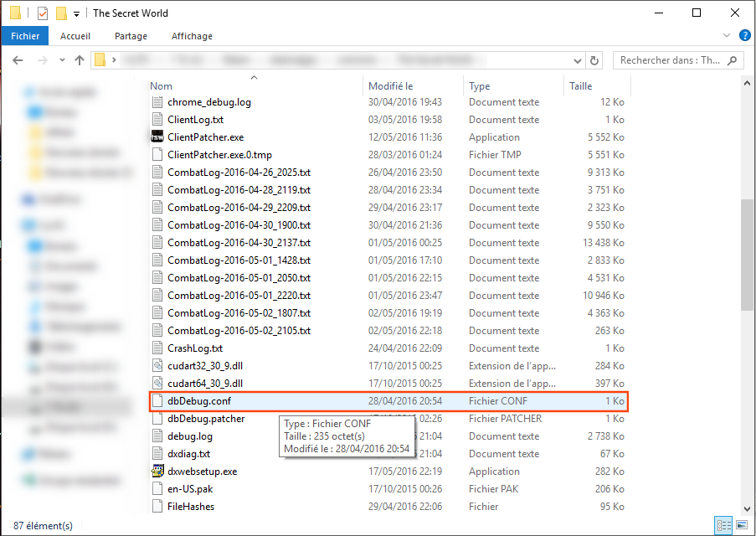
Task: Click the "29/04/2016 22:06" date cell
Action: click(405, 507)
